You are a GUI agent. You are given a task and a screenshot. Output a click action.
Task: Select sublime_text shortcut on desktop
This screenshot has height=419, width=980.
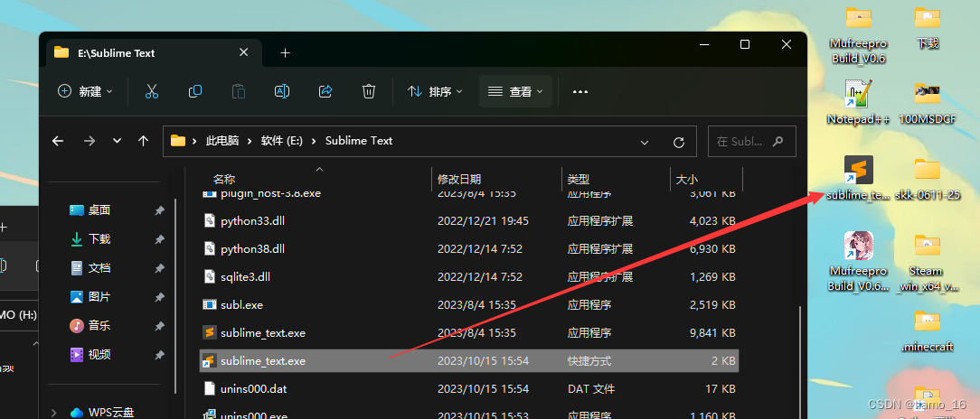pyautogui.click(x=858, y=178)
